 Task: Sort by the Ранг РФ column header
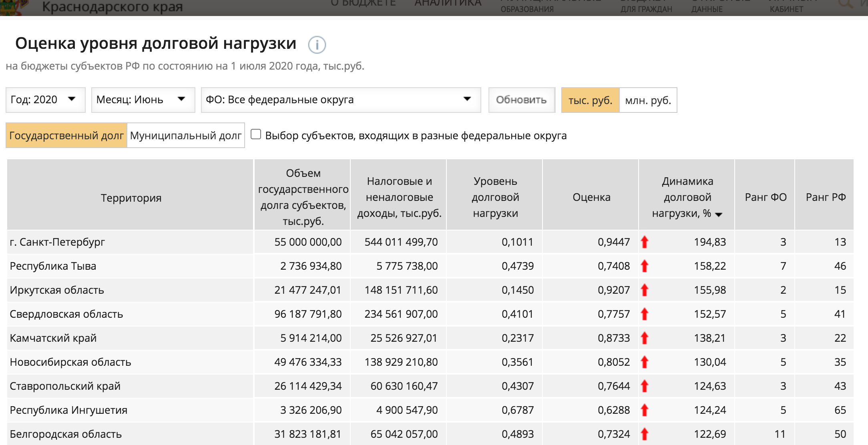point(825,197)
